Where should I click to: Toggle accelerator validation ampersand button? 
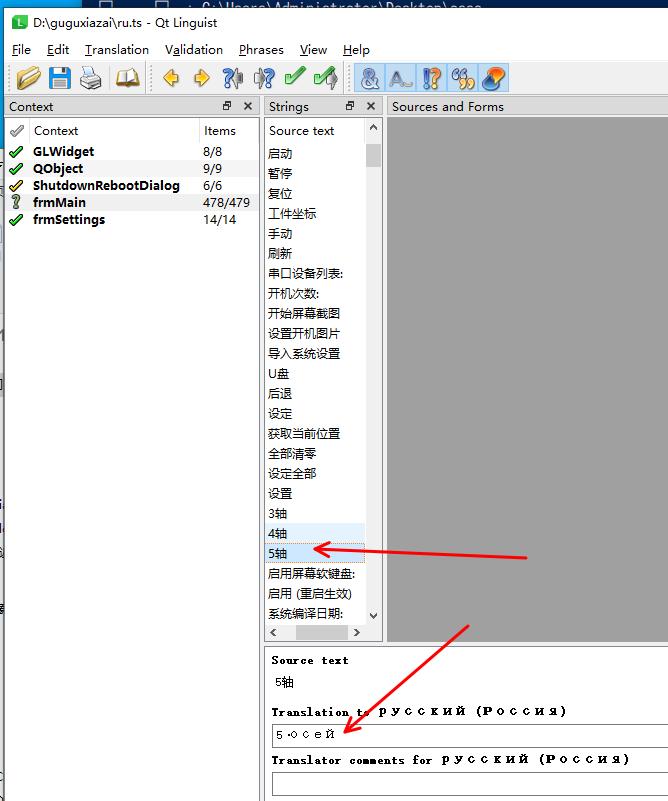[370, 78]
